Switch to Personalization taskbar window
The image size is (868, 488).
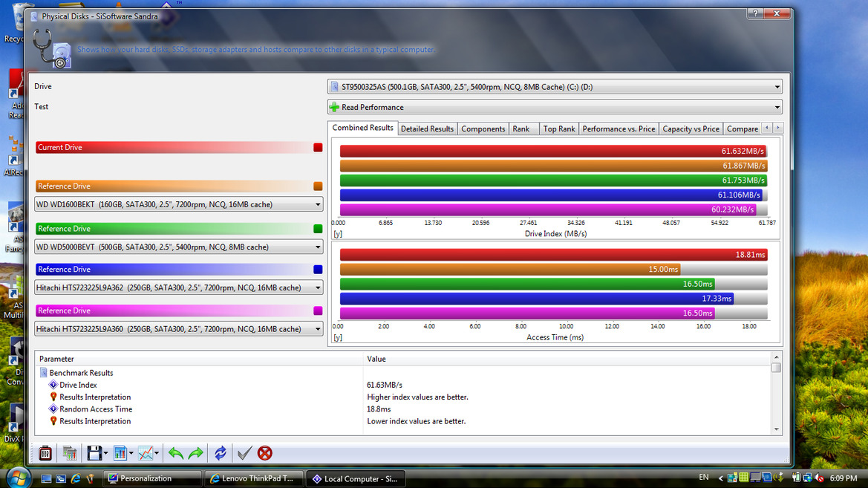(x=151, y=478)
